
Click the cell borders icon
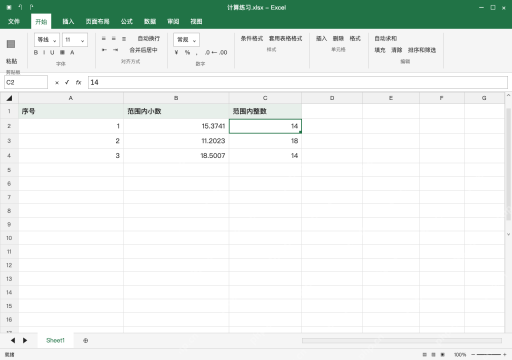pos(62,53)
